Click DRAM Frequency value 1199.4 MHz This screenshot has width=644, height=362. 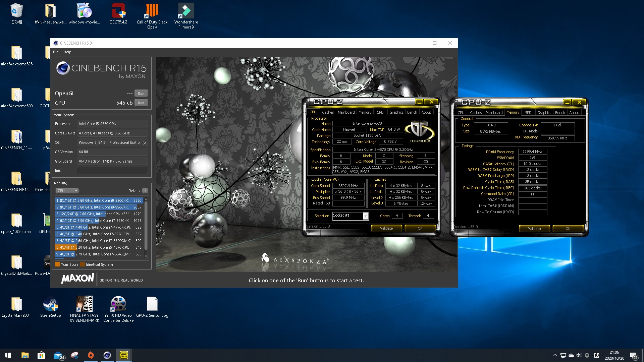532,152
